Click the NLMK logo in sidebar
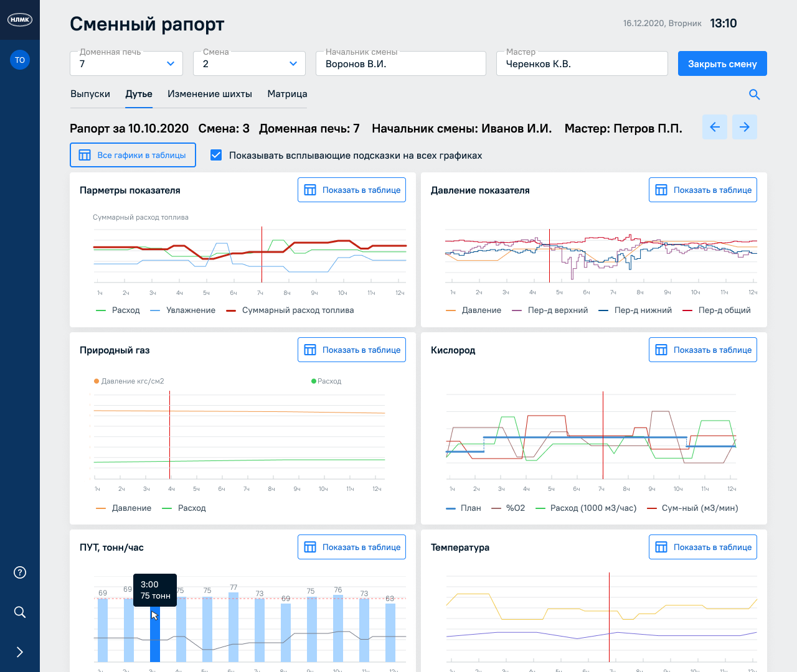Viewport: 797px width, 672px height. [x=20, y=20]
